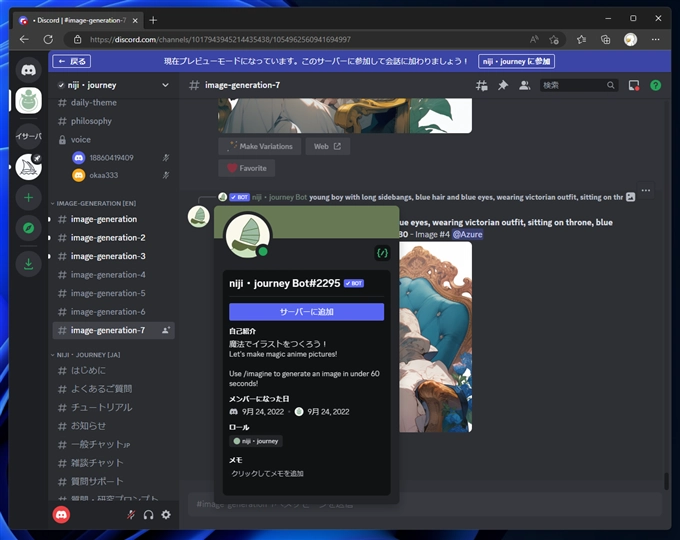The width and height of the screenshot is (680, 540).
Task: Open Web link button
Action: point(327,147)
